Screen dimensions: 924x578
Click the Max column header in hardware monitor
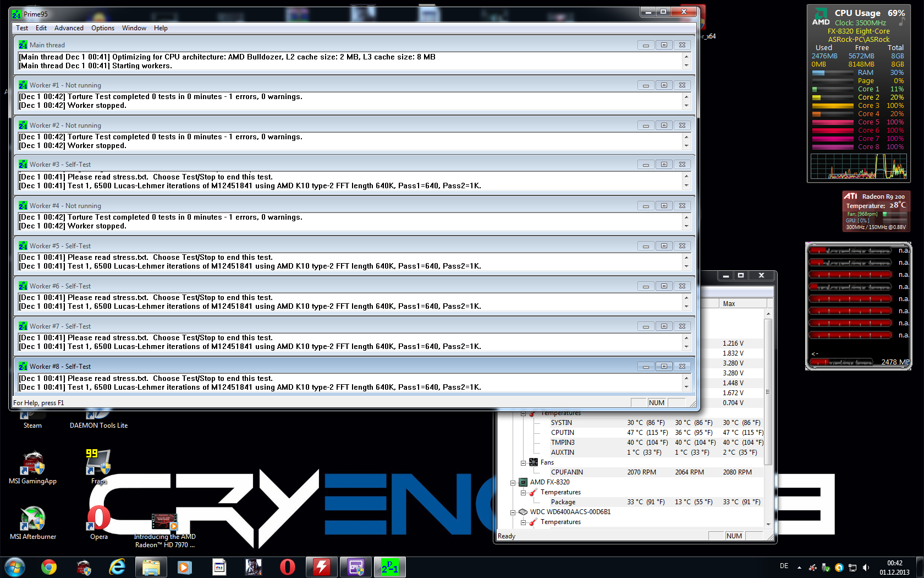tap(743, 304)
